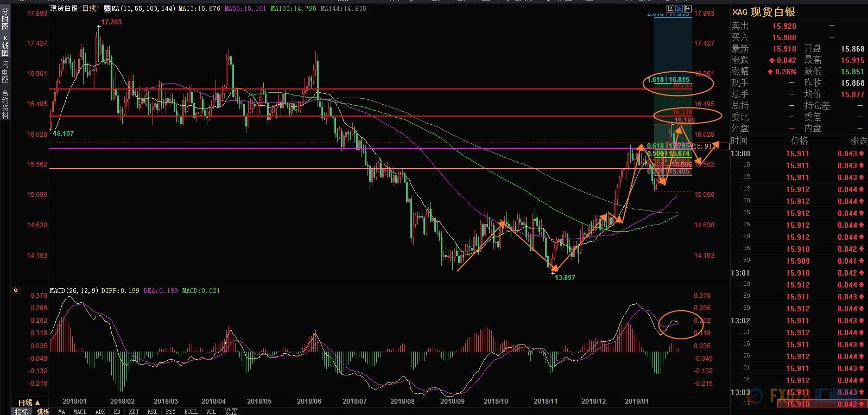Open the <日线> period selector in the chart title
This screenshot has width=868, height=415.
click(x=89, y=9)
